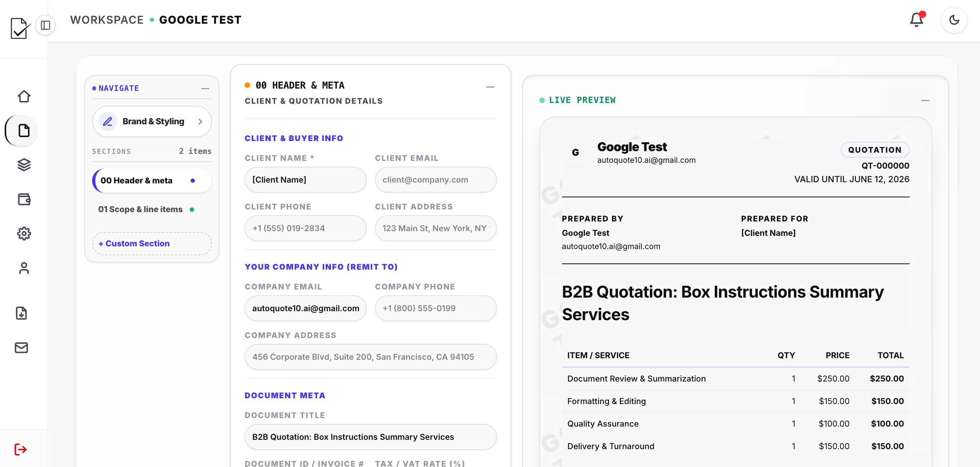Click Quality Assurance row
980x467 pixels.
735,424
